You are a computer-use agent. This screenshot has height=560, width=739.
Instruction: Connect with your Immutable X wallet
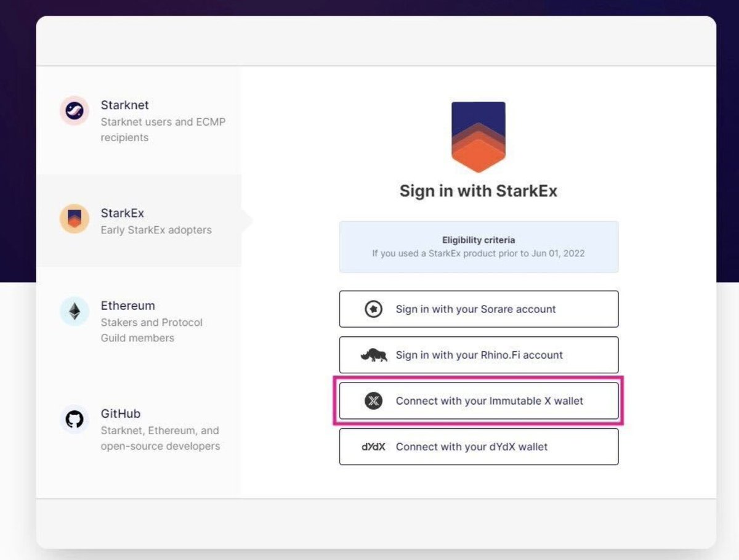coord(479,401)
